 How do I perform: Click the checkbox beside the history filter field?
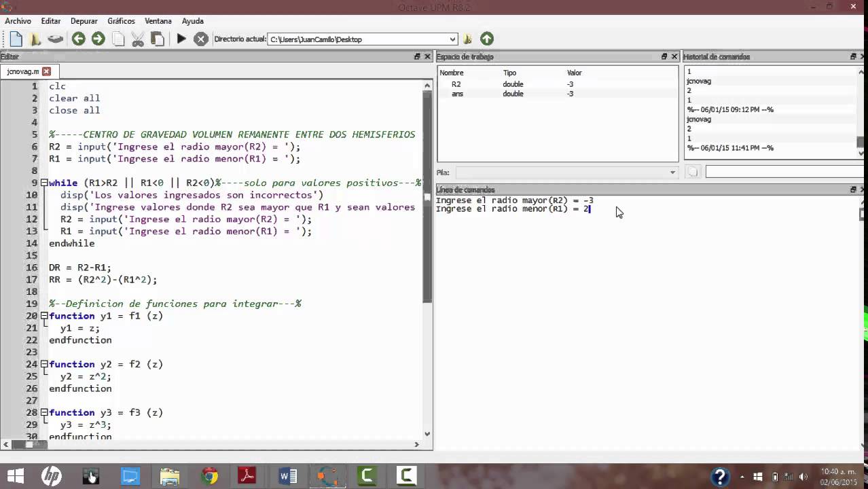(x=693, y=173)
